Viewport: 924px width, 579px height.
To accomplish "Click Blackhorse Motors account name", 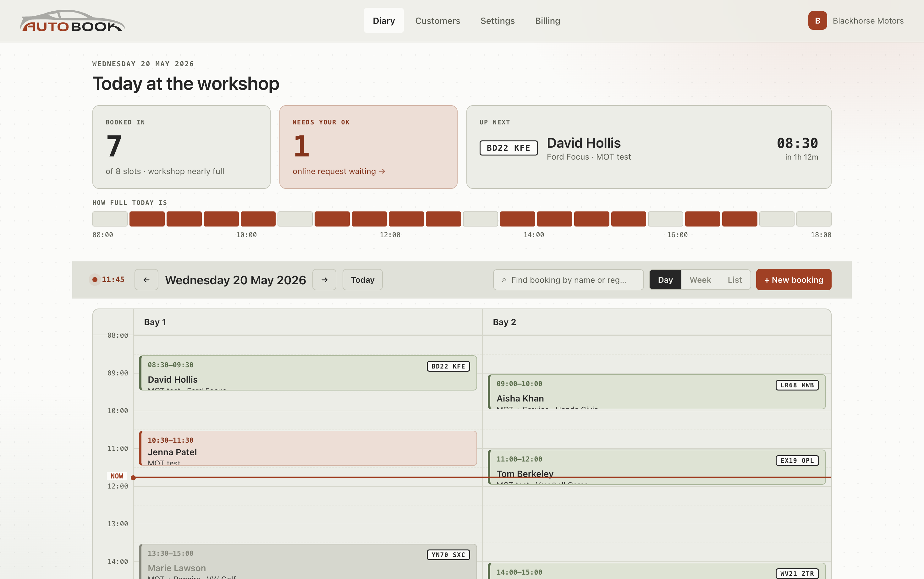I will [868, 21].
